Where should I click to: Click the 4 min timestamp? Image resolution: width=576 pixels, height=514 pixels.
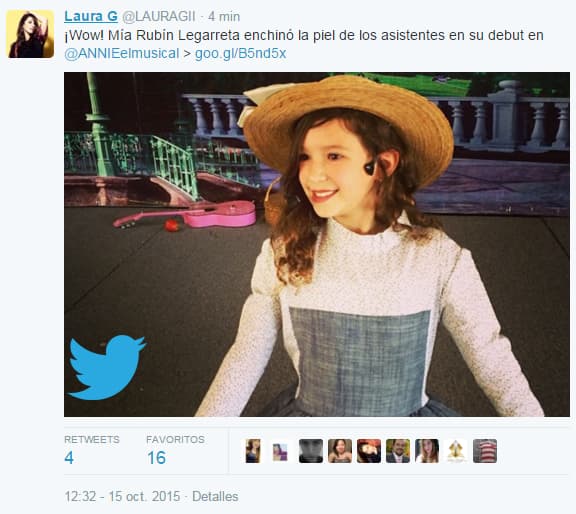click(x=224, y=17)
